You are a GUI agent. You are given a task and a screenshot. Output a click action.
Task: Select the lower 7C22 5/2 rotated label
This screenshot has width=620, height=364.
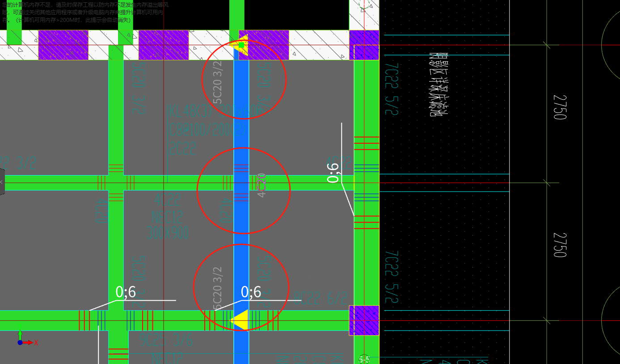coord(392,278)
